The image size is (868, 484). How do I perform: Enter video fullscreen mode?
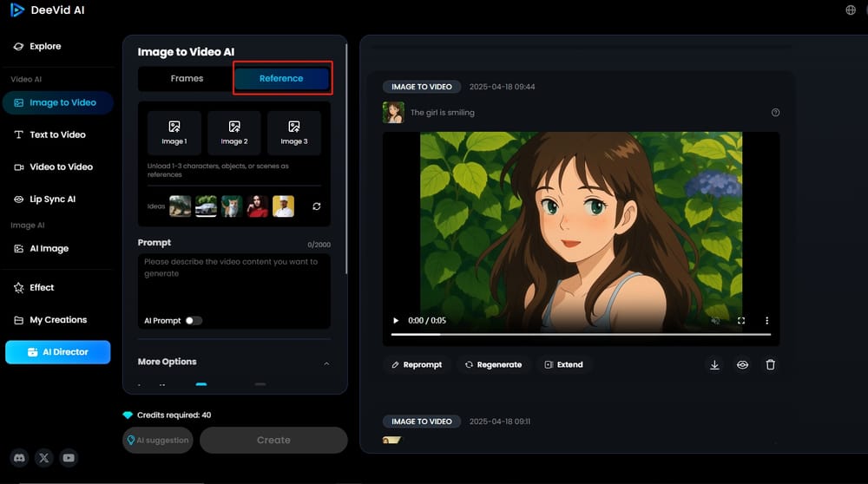[x=741, y=321]
